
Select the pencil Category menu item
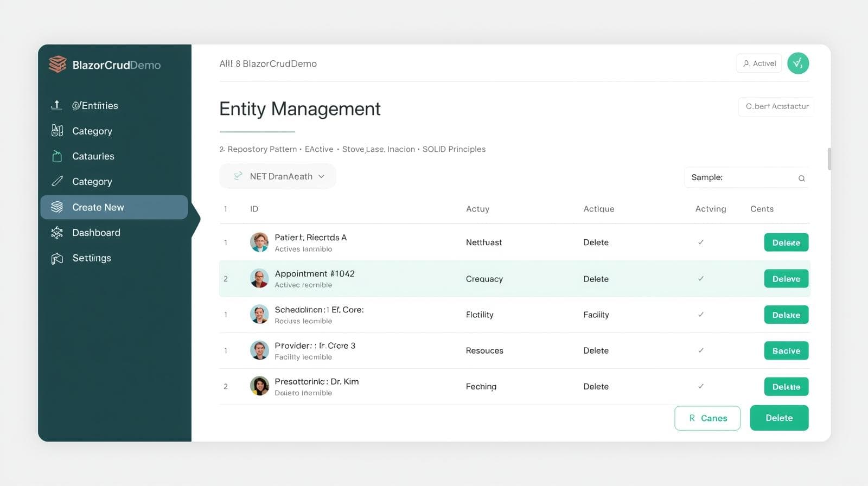pos(92,182)
